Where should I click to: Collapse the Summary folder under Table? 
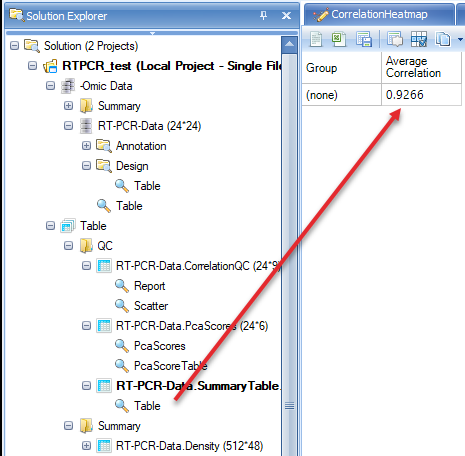(68, 426)
